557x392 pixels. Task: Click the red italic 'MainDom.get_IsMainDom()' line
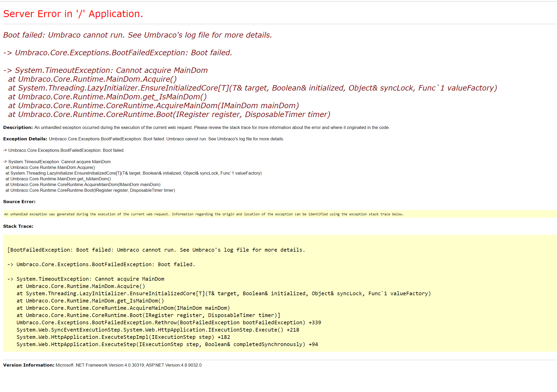click(107, 97)
